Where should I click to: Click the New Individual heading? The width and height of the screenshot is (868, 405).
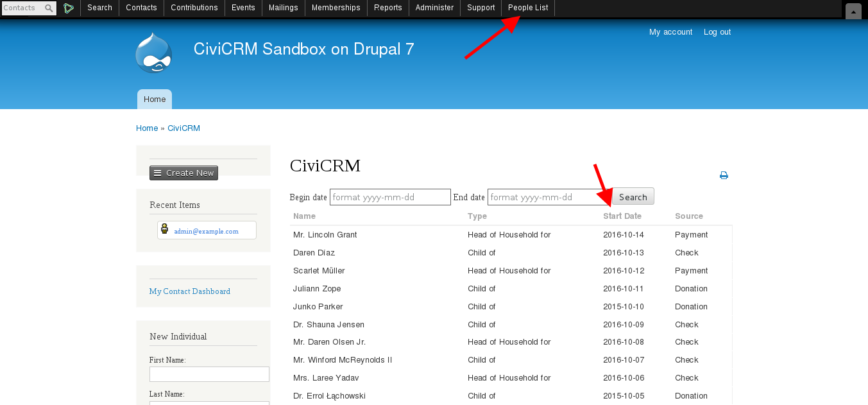click(178, 337)
